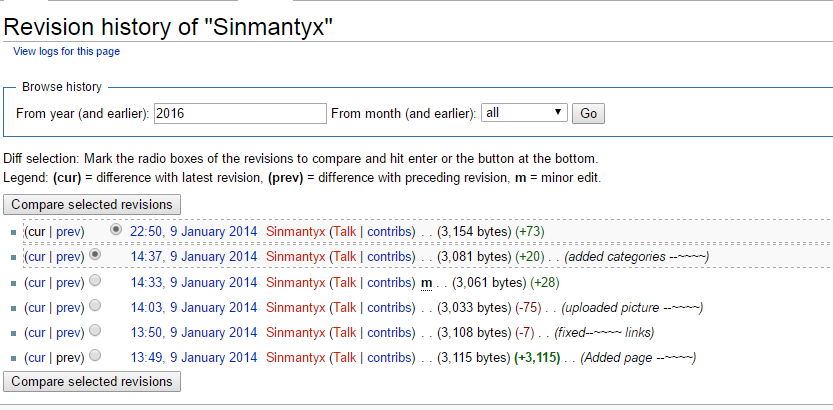
Task: Open Talk link in the 14:03 row
Action: [x=345, y=308]
